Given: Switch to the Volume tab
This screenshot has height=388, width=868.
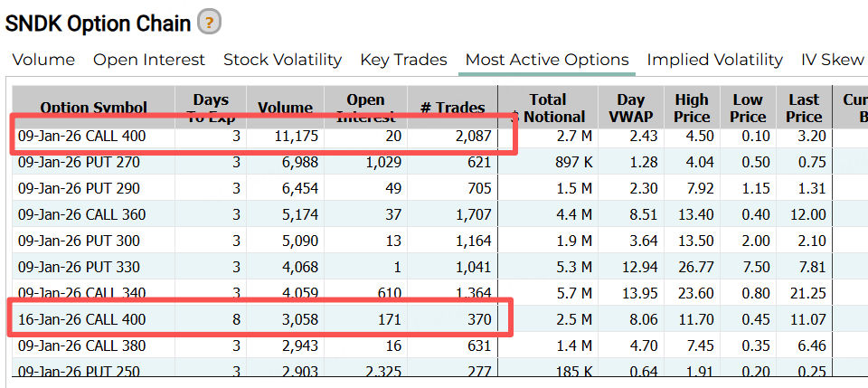Looking at the screenshot, I should 43,60.
